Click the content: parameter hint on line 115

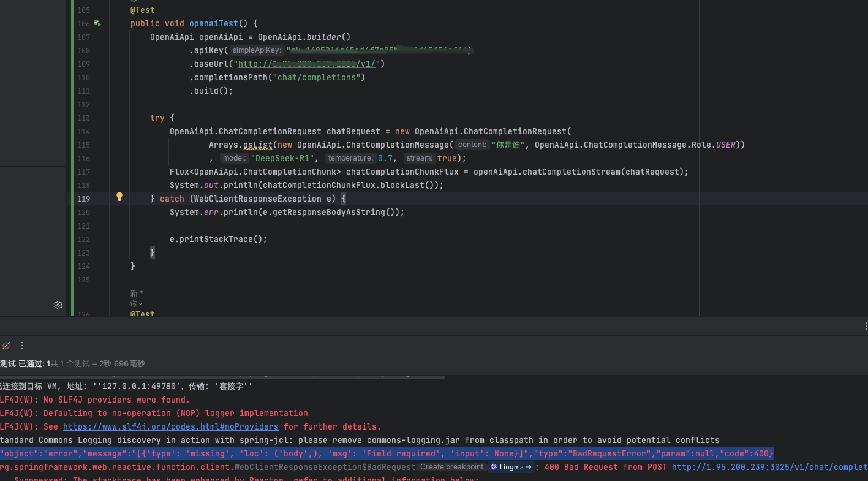(472, 145)
